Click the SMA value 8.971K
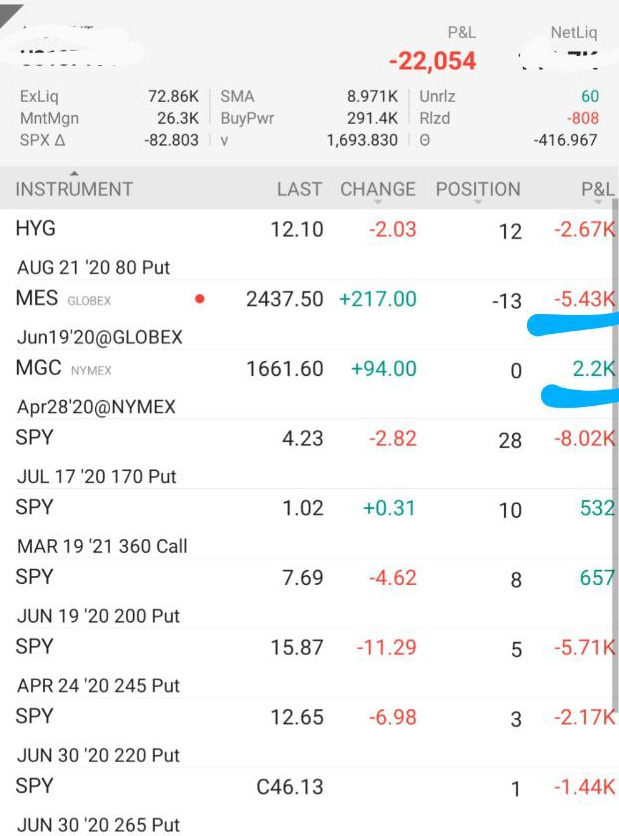Image resolution: width=619 pixels, height=836 pixels. [x=372, y=97]
